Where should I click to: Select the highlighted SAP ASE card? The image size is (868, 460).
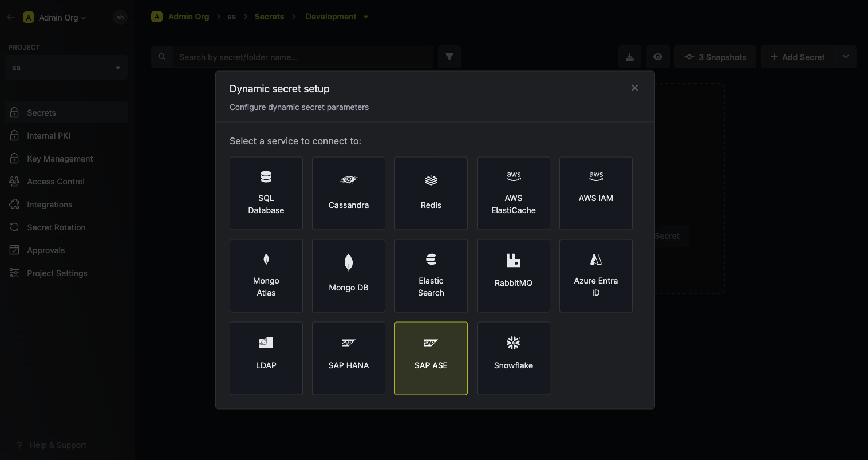[431, 358]
